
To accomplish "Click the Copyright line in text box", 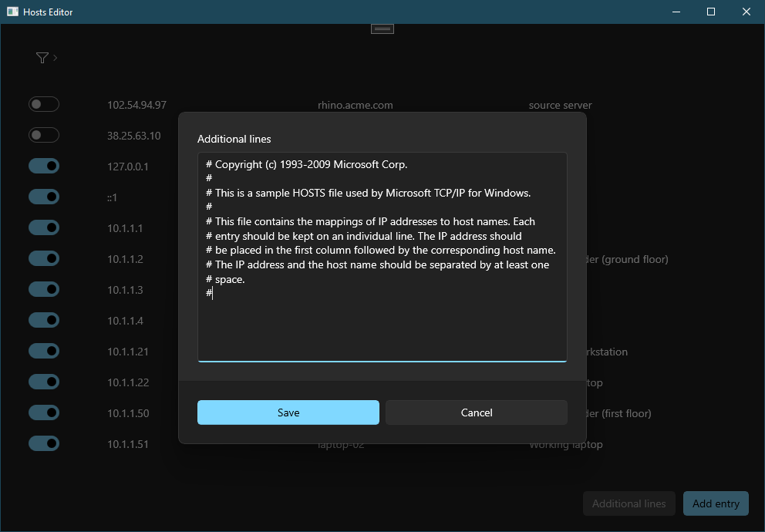I will click(306, 165).
